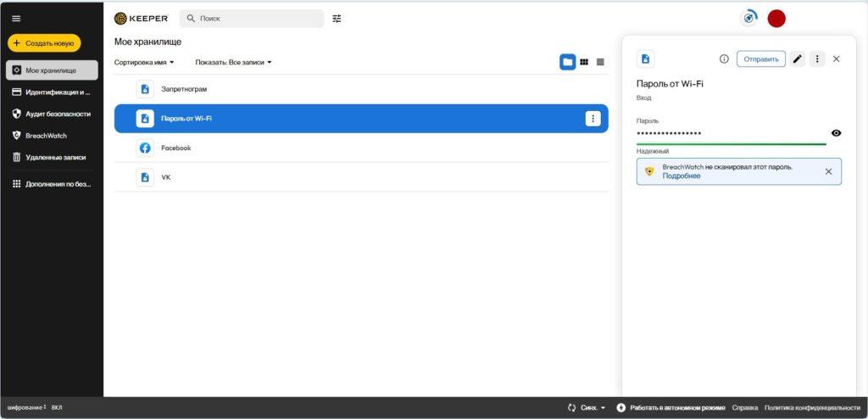Viewport: 868px width, 419px height.
Task: Close the record detail panel
Action: click(837, 59)
